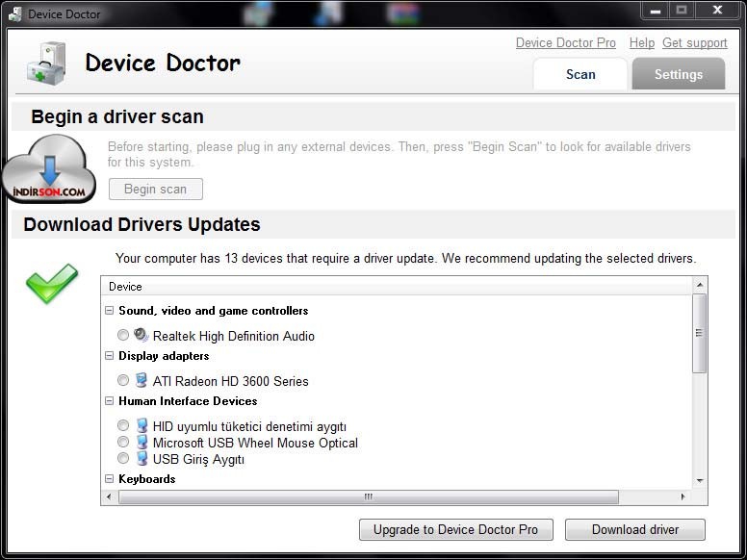Click the Download driver button
The image size is (747, 560).
[635, 529]
